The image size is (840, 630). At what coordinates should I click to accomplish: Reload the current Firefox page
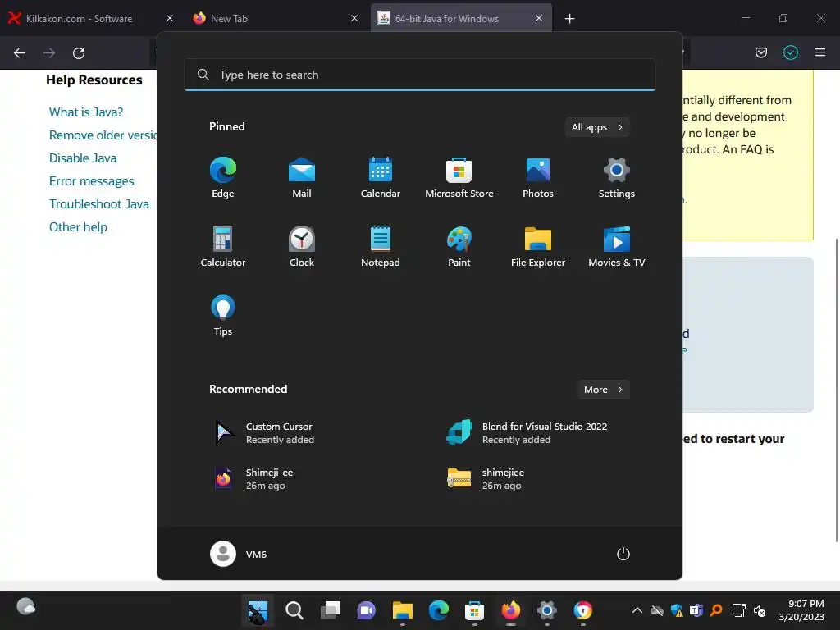[79, 52]
